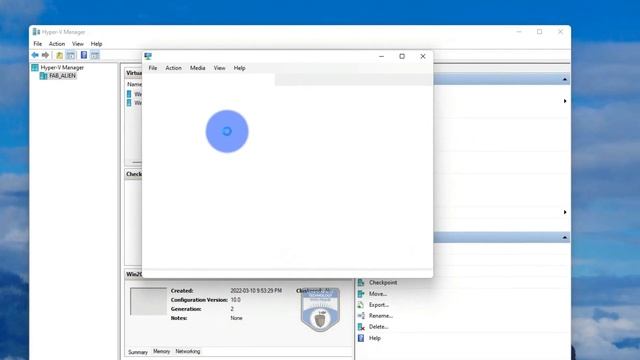The width and height of the screenshot is (640, 360).
Task: Expand the lower Actions submenu arrow
Action: (565, 212)
